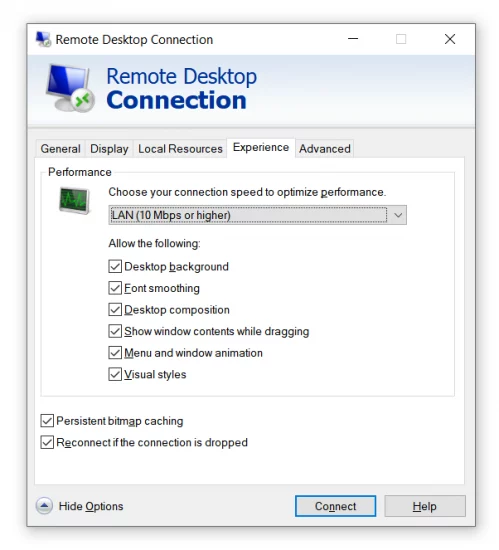
Task: Toggle Show window contents while dragging
Action: coord(115,331)
